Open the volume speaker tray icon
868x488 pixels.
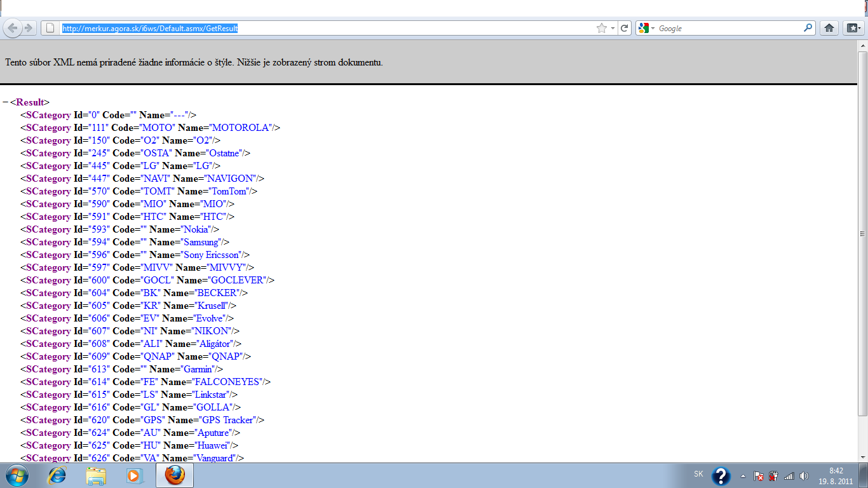(x=804, y=476)
